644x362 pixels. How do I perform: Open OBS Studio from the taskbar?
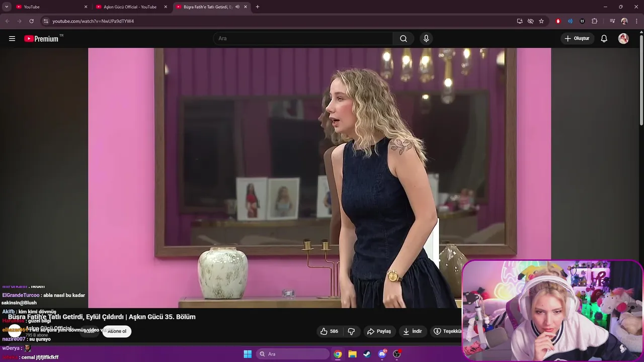point(397,354)
